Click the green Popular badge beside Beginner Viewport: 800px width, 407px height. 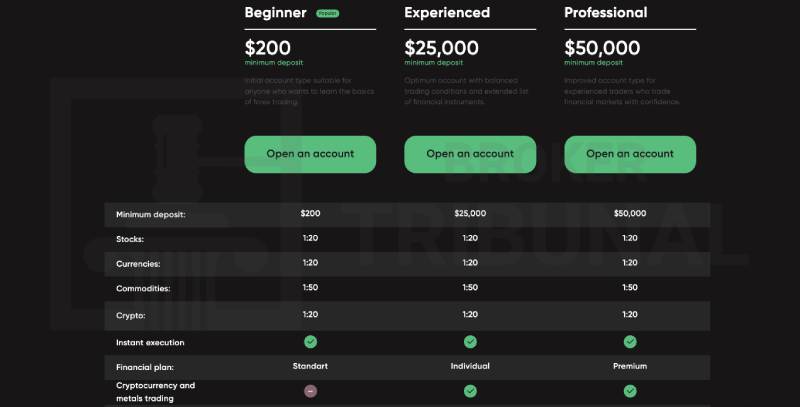328,13
